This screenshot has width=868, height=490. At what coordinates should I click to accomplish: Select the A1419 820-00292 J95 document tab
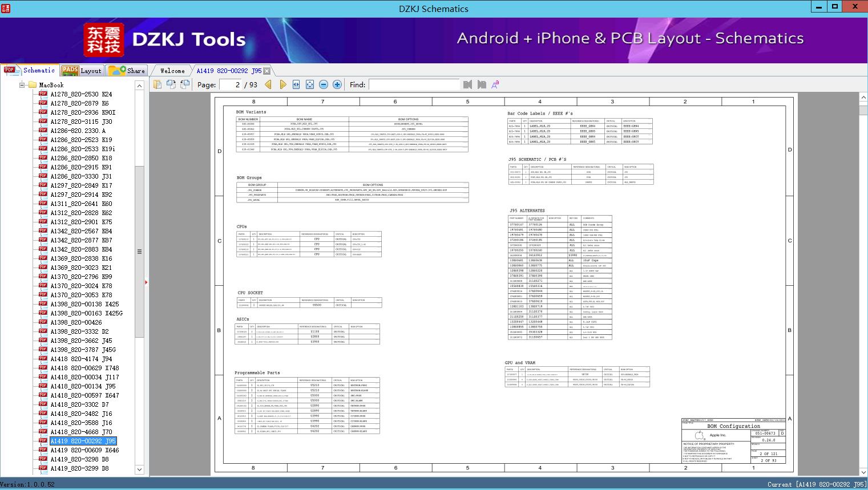tap(229, 71)
